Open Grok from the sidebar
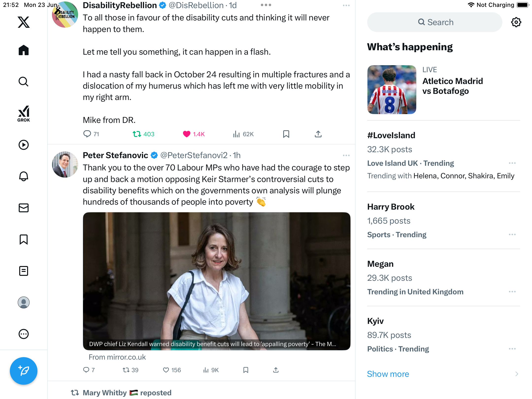 point(24,114)
